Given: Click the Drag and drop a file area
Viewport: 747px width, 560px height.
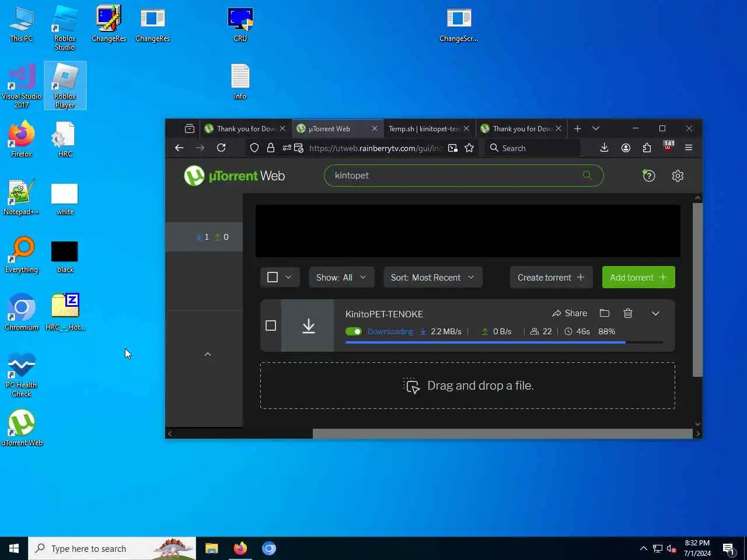Looking at the screenshot, I should [467, 386].
